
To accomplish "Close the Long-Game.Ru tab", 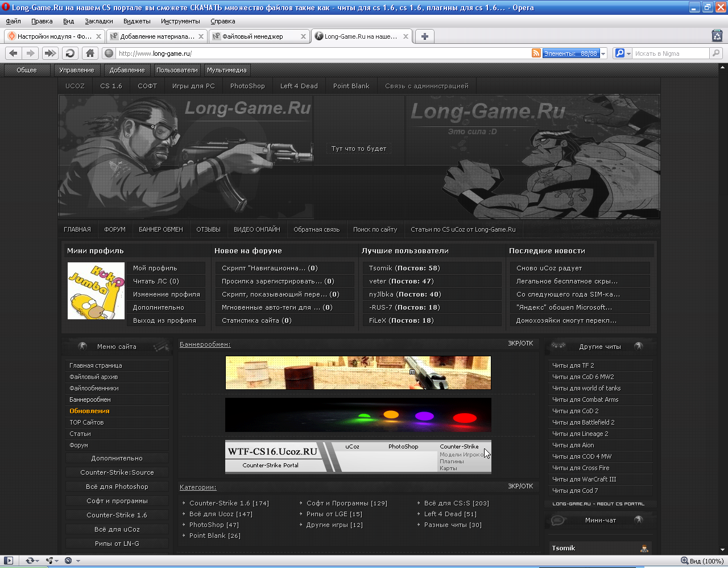I will click(x=406, y=36).
